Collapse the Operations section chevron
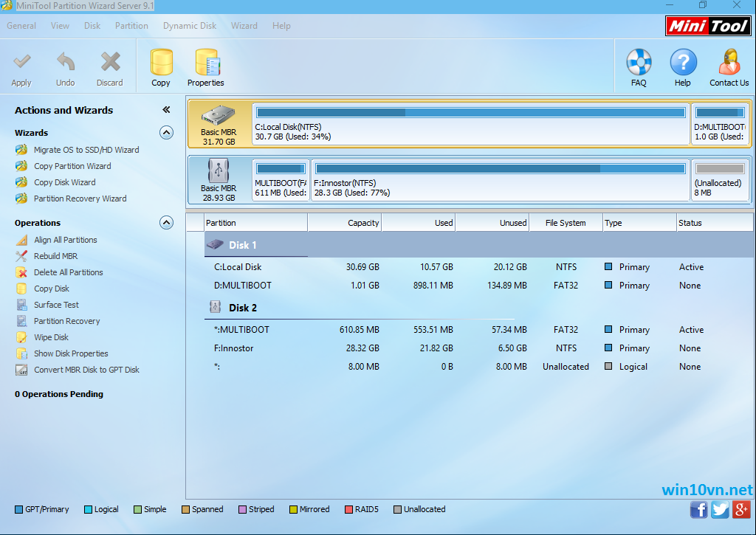This screenshot has width=756, height=535. (x=166, y=223)
